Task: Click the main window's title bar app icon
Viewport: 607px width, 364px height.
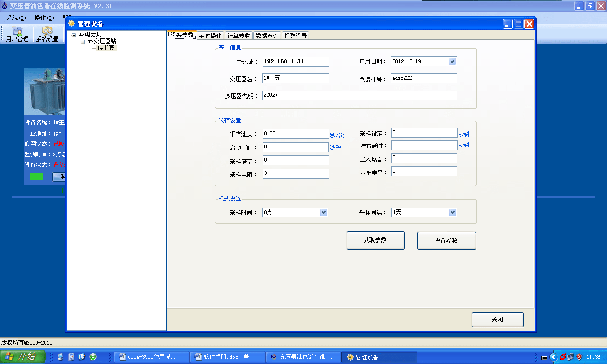Action: click(4, 6)
